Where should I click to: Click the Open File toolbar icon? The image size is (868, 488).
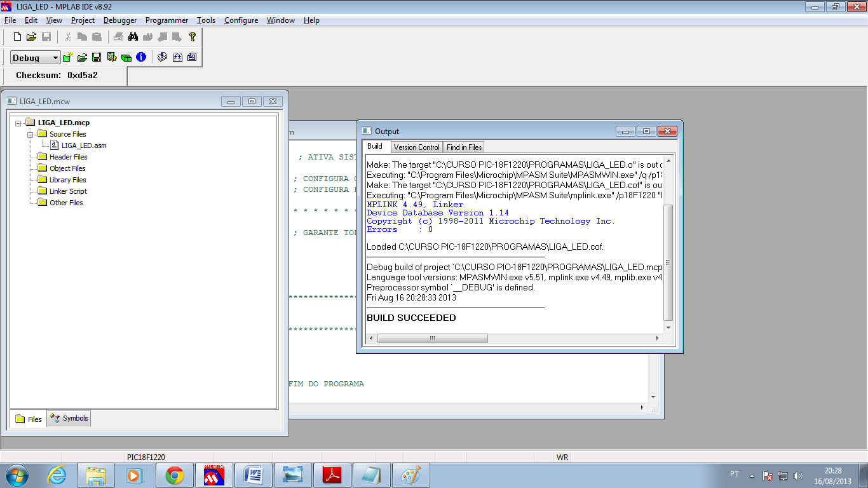coord(31,37)
